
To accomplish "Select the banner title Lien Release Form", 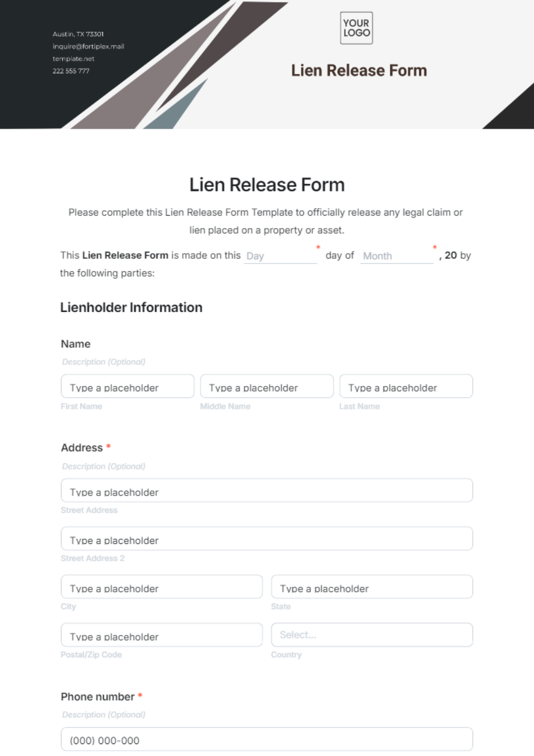I will (359, 70).
